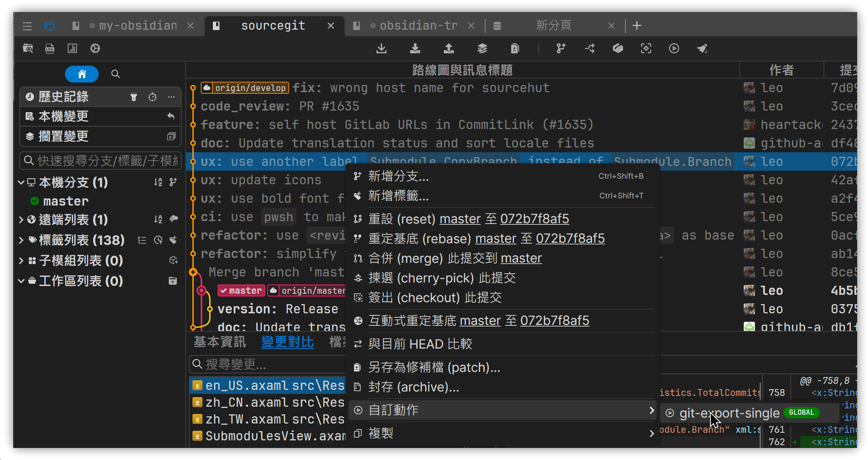The image size is (868, 460).
Task: Click the Push (upload arrow) toolbar icon
Action: pyautogui.click(x=449, y=48)
